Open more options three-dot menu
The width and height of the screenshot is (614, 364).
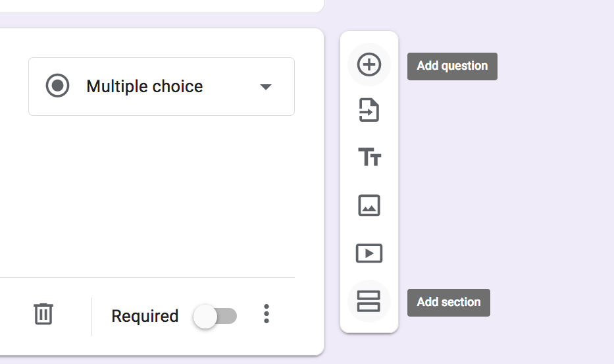click(267, 314)
